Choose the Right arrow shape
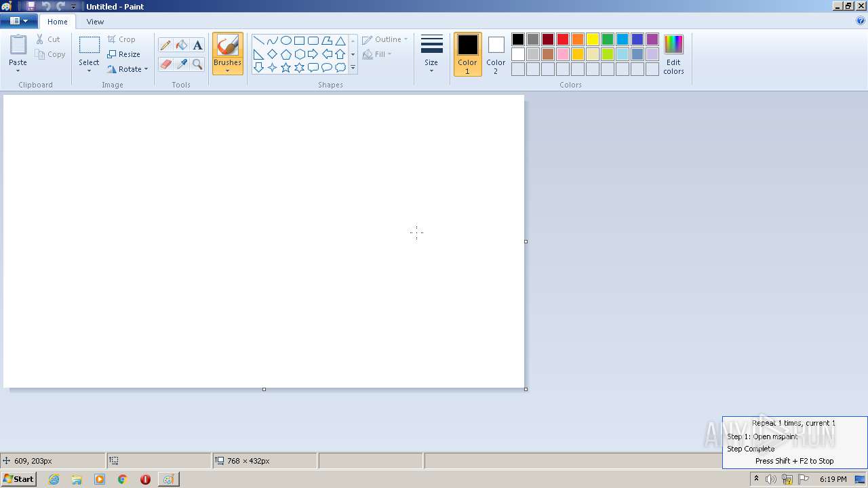868x488 pixels. (313, 54)
